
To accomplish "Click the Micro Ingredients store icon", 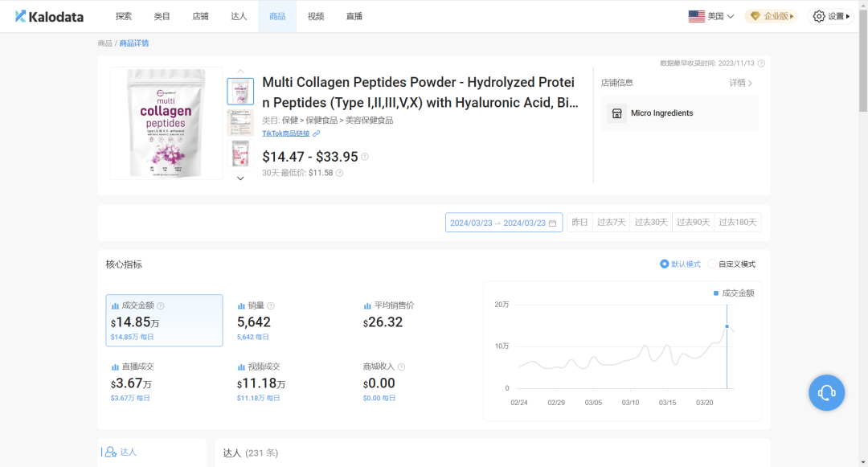I will coord(616,113).
